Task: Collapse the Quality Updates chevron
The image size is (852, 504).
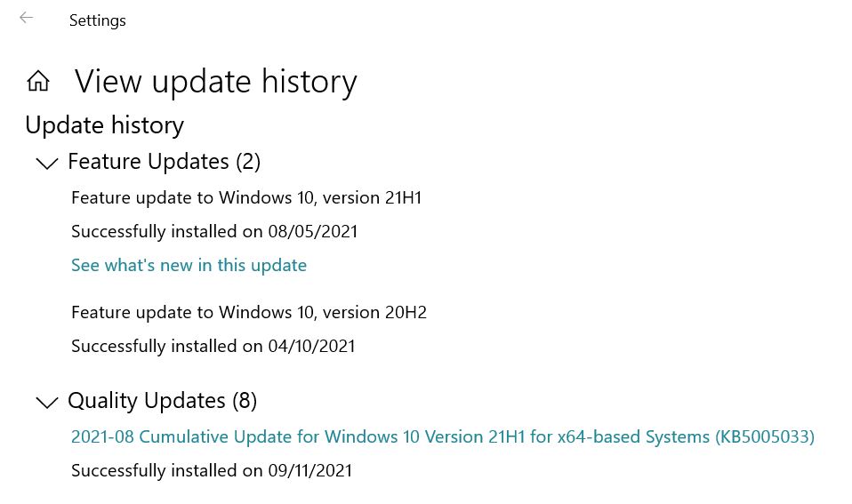Action: [46, 403]
